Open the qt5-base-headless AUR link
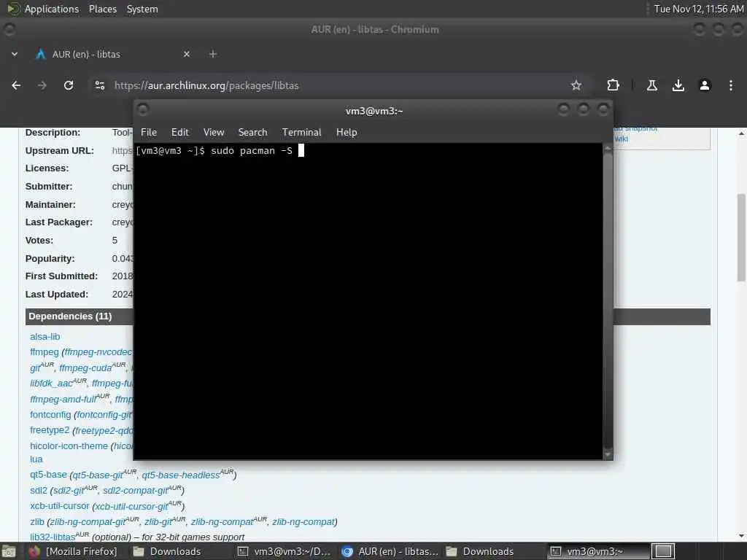747x560 pixels. (181, 475)
